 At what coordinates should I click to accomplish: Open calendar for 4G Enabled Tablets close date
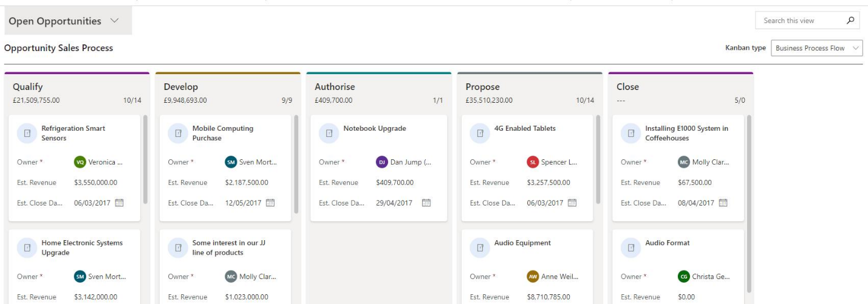(x=572, y=203)
